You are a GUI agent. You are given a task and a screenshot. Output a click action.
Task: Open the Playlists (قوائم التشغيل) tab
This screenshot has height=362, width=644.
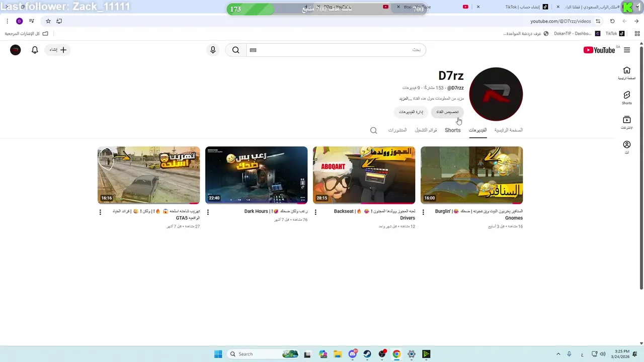[426, 130]
